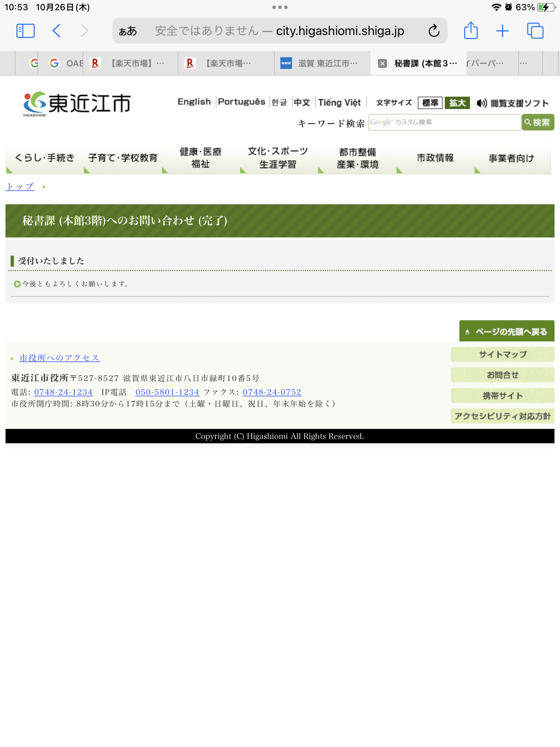Click the 受付いたしました heading
560x747 pixels.
pyautogui.click(x=51, y=261)
